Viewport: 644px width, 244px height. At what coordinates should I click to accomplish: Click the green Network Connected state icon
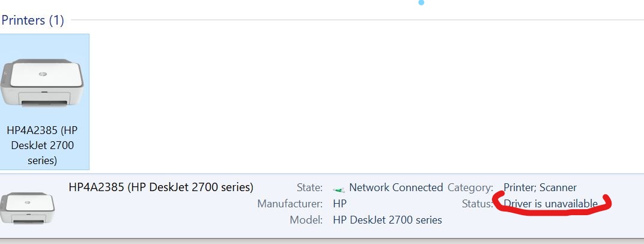click(339, 189)
